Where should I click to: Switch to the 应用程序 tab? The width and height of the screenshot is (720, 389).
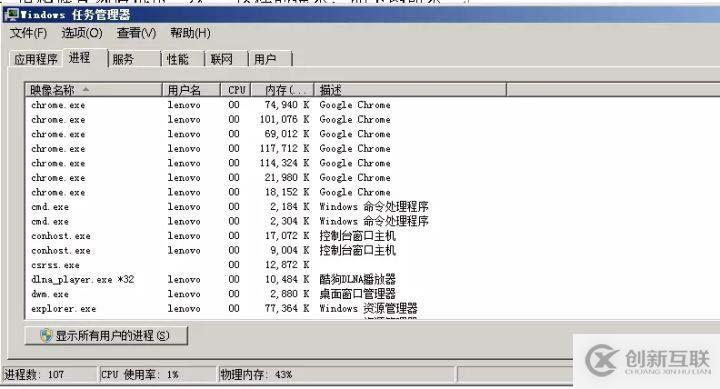coord(36,59)
